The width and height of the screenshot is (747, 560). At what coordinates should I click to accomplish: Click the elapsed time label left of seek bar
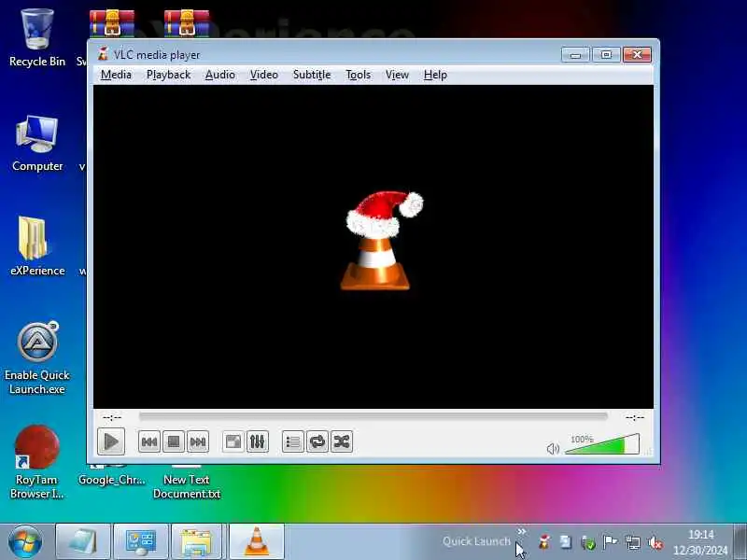click(x=112, y=417)
